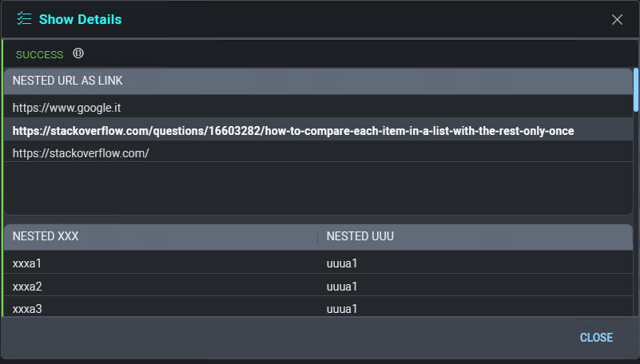Click uuua1 in the xxxa2 row

tap(342, 286)
